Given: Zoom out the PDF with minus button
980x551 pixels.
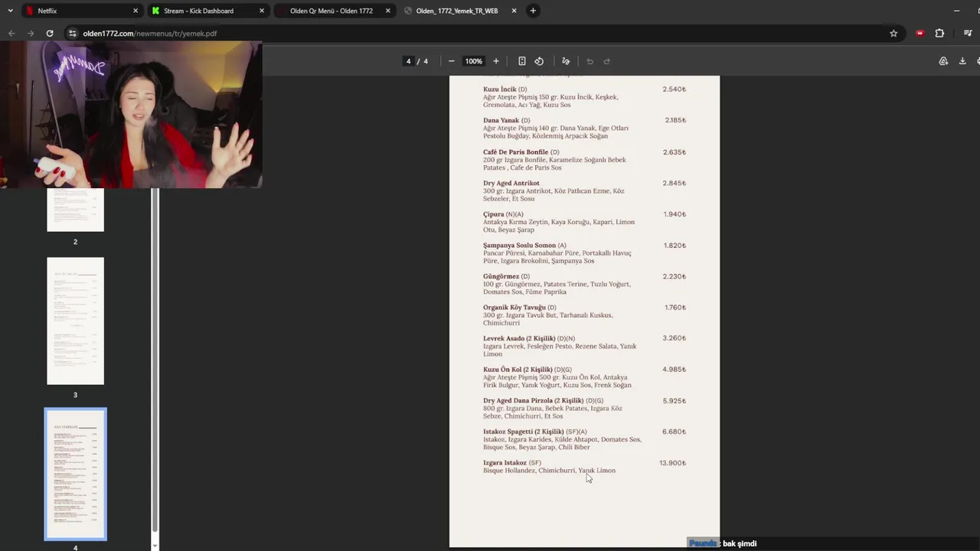Looking at the screenshot, I should pos(452,61).
